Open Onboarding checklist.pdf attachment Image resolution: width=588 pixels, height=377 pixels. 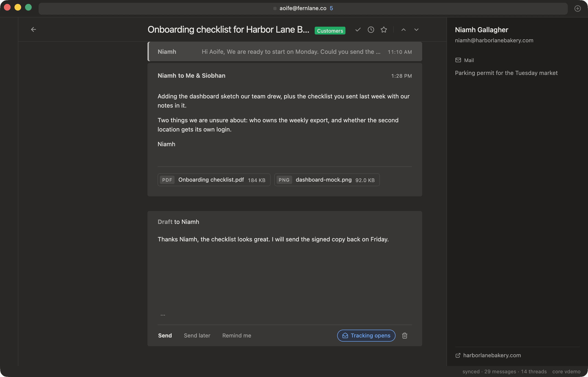click(x=214, y=180)
